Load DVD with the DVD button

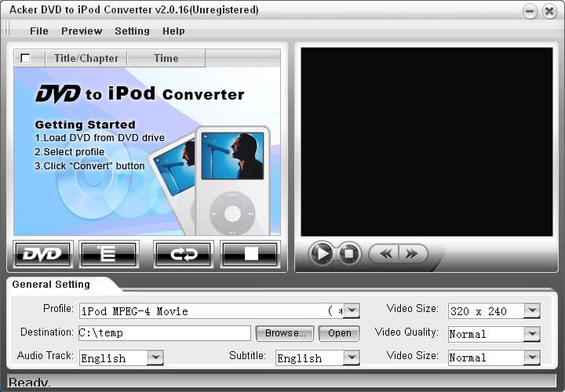[43, 254]
